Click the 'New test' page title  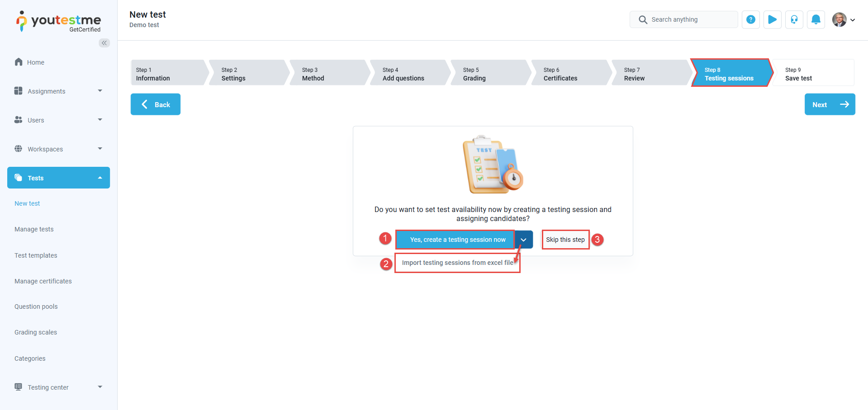[147, 14]
